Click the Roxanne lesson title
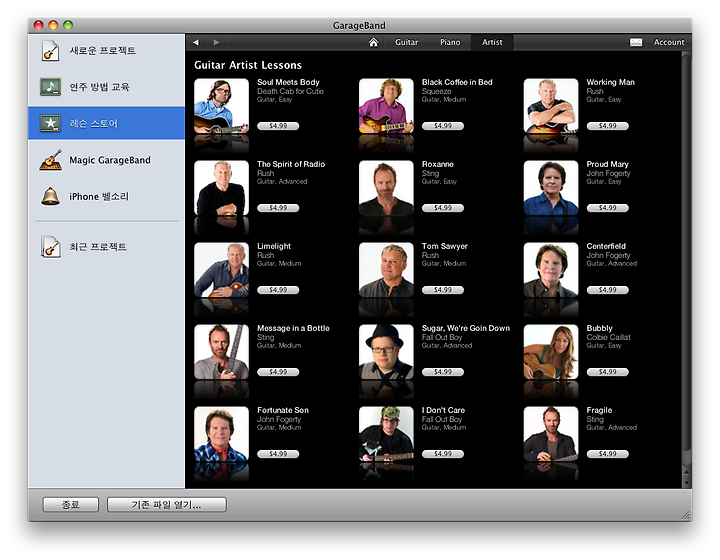The height and width of the screenshot is (560, 720). (438, 164)
